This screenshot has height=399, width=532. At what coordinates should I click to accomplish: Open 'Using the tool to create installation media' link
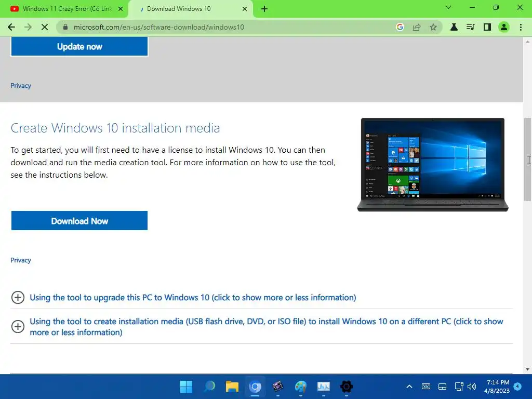[267, 327]
